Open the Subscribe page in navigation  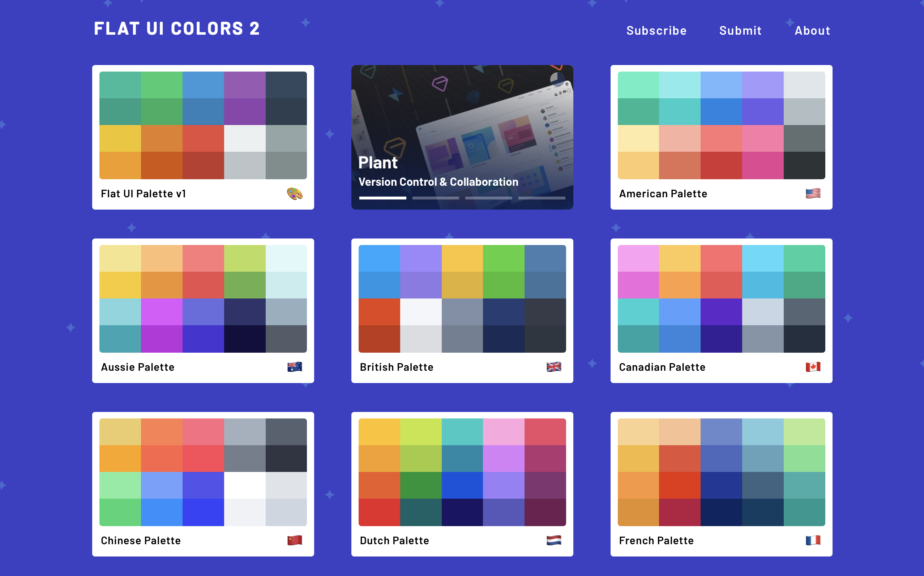pyautogui.click(x=656, y=30)
